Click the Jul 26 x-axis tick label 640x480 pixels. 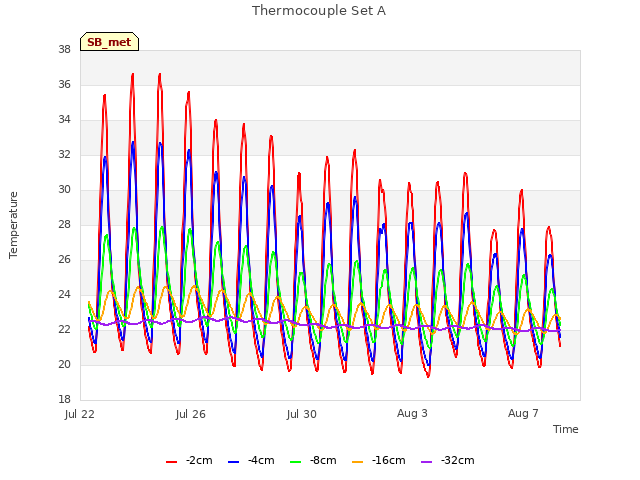[191, 414]
